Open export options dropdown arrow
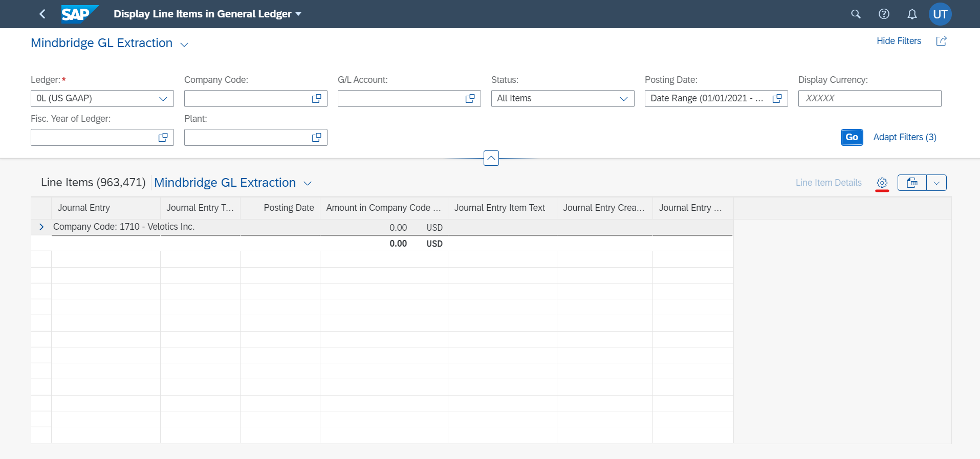Viewport: 980px width, 459px height. tap(937, 183)
